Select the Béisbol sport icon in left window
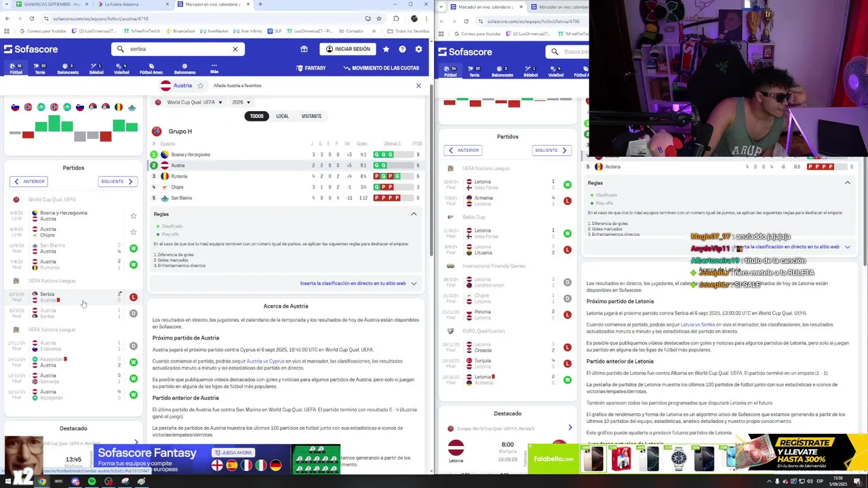The height and width of the screenshot is (488, 868). [x=96, y=68]
